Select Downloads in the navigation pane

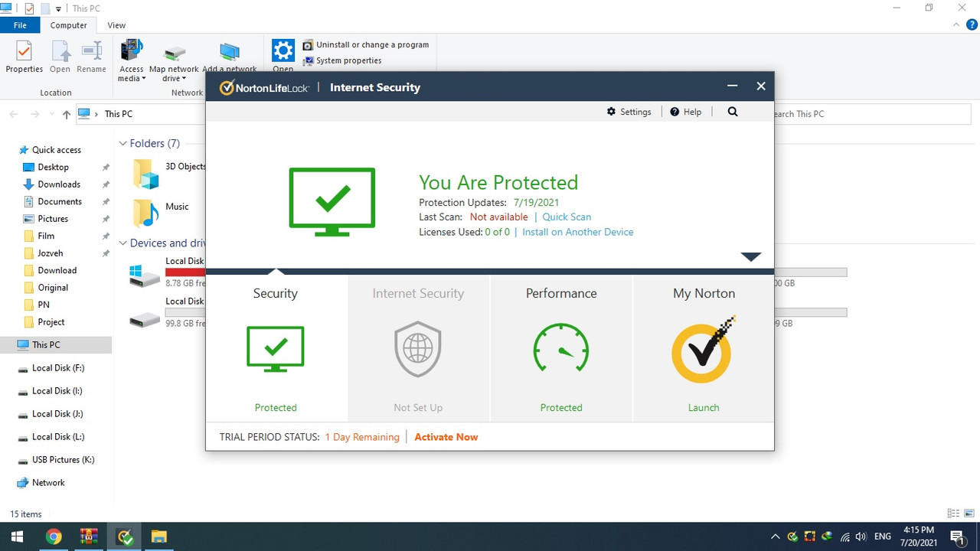coord(59,184)
